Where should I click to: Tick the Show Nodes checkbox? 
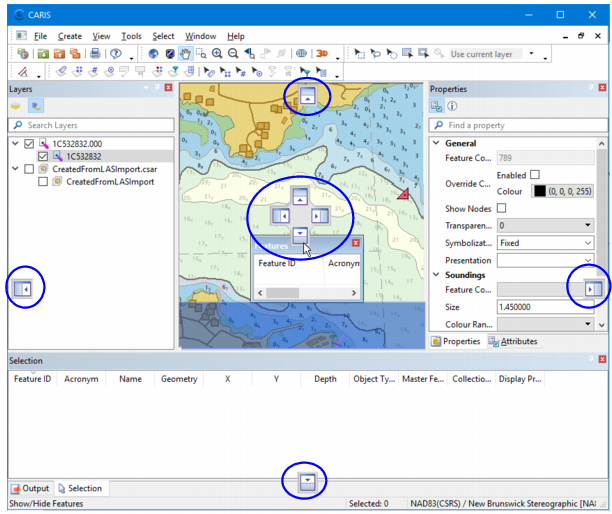(501, 208)
